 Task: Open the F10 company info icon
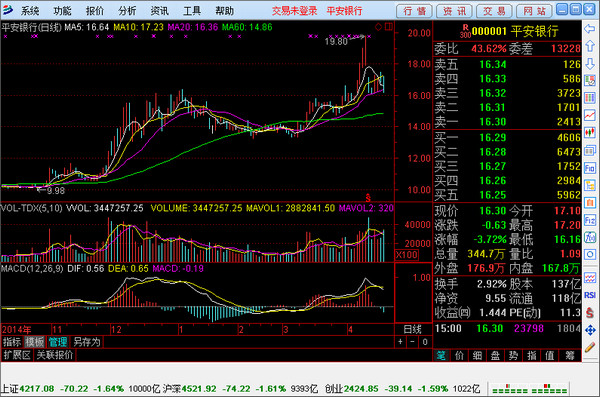[590, 168]
